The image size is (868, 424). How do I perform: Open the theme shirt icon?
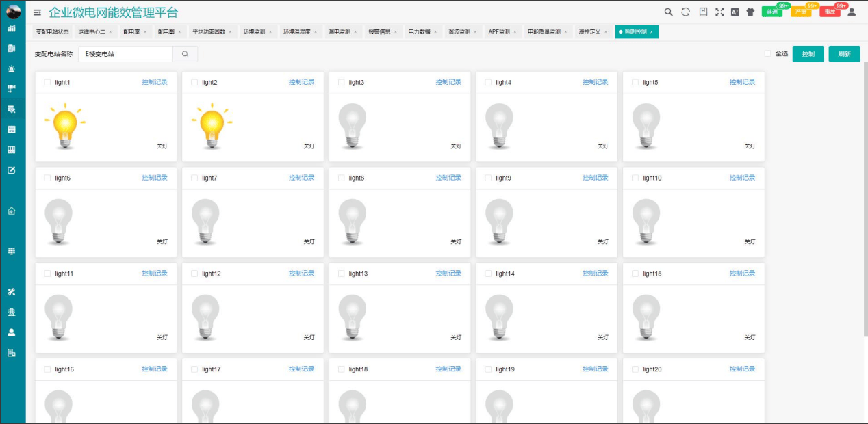[x=750, y=12]
